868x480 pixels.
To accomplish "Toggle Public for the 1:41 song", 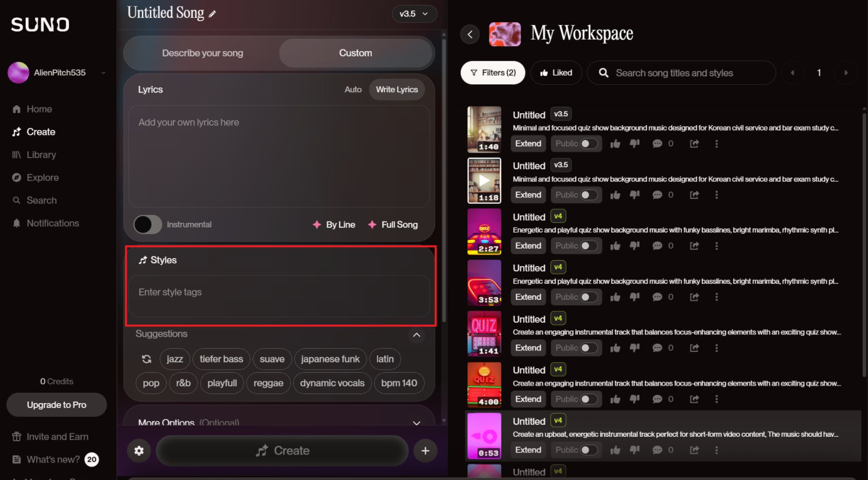I will pos(589,348).
